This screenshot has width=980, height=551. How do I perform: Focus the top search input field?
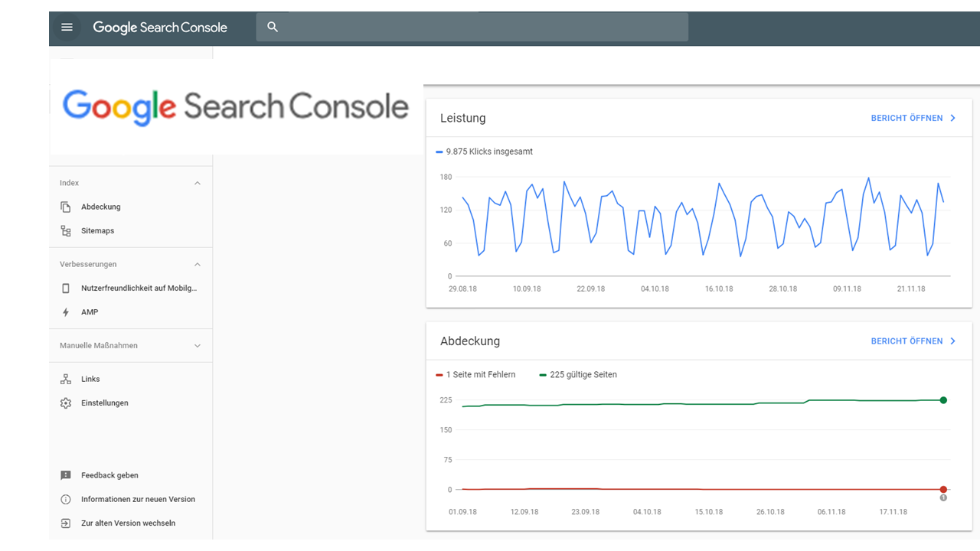click(x=472, y=27)
